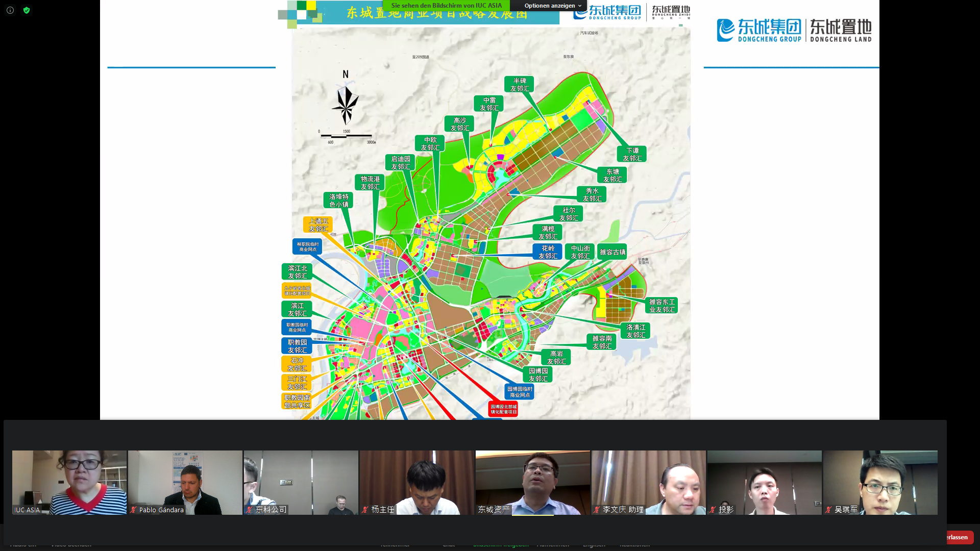980x551 pixels.
Task: Click the muted mic icon beside 李文庆 助理
Action: (597, 510)
